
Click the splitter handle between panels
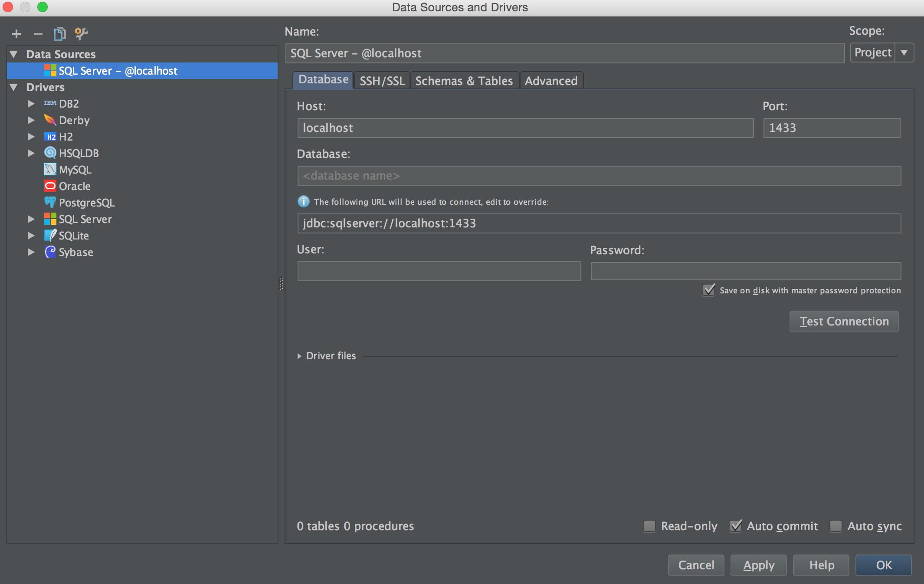tap(281, 284)
